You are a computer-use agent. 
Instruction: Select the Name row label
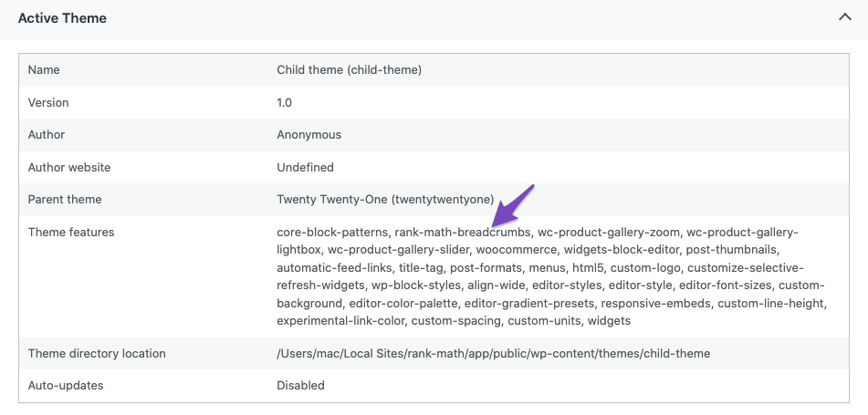pos(44,69)
